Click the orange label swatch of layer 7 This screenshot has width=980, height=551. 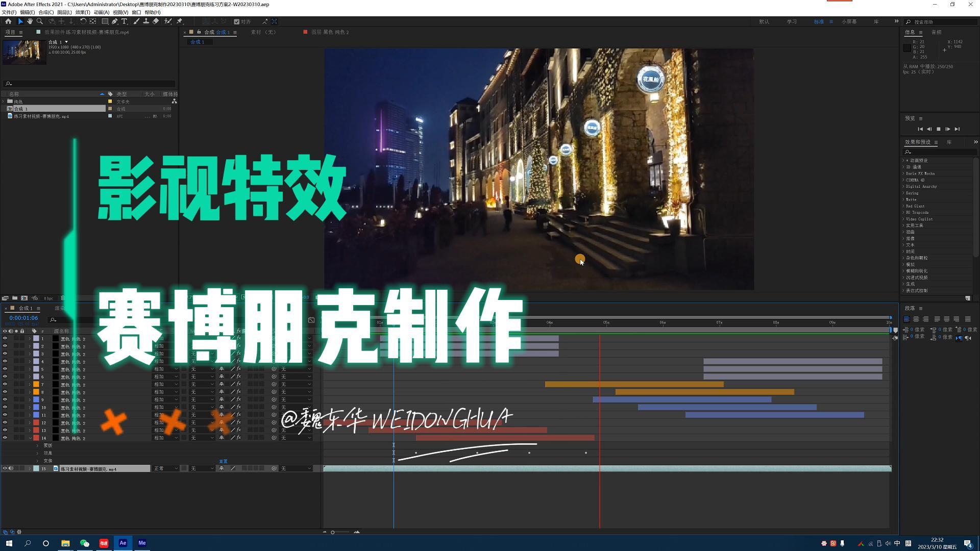point(36,384)
